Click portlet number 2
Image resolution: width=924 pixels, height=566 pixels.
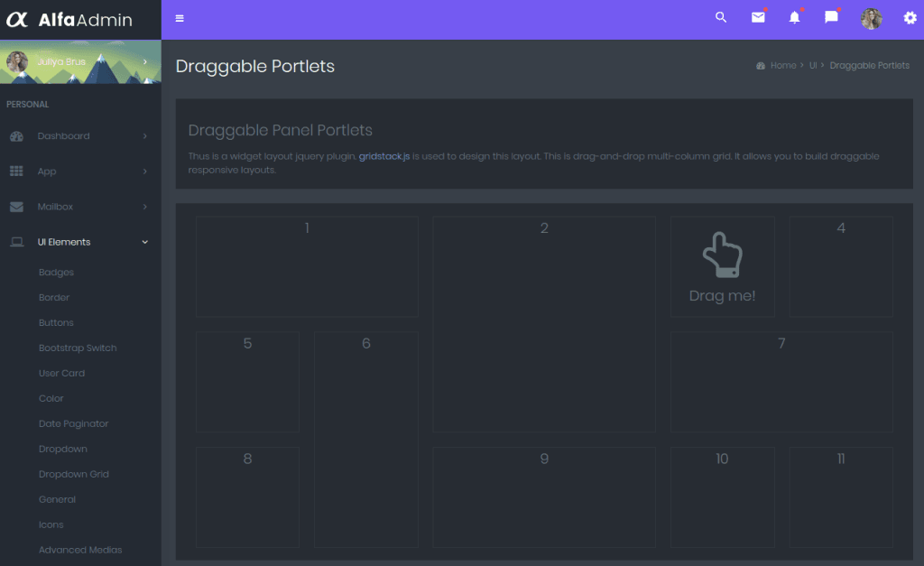(x=544, y=324)
